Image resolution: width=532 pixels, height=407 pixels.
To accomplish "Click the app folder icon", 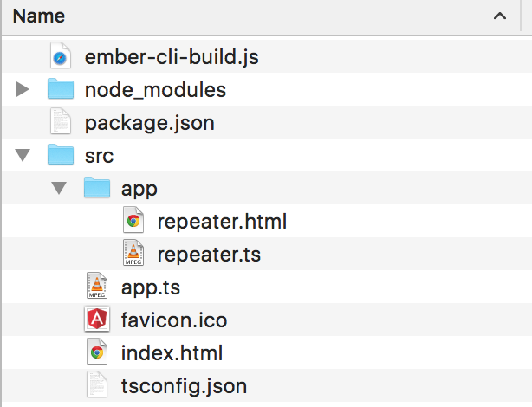I will coord(96,188).
